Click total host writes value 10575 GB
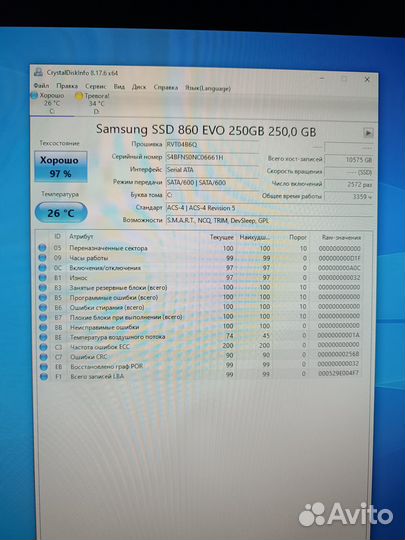The image size is (405, 540). [x=349, y=159]
